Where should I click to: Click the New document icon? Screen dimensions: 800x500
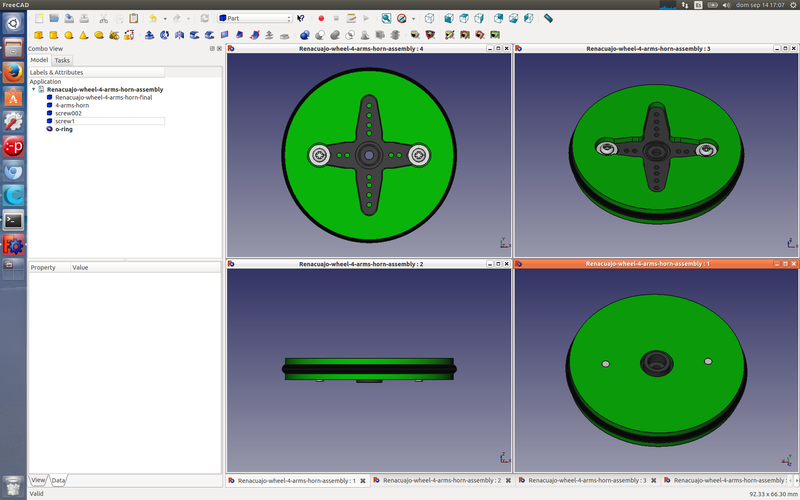[39, 18]
